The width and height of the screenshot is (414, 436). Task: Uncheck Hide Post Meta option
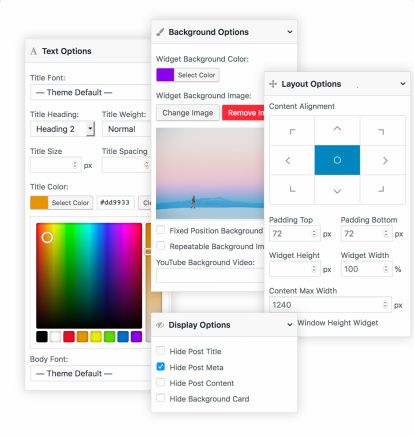(x=161, y=367)
